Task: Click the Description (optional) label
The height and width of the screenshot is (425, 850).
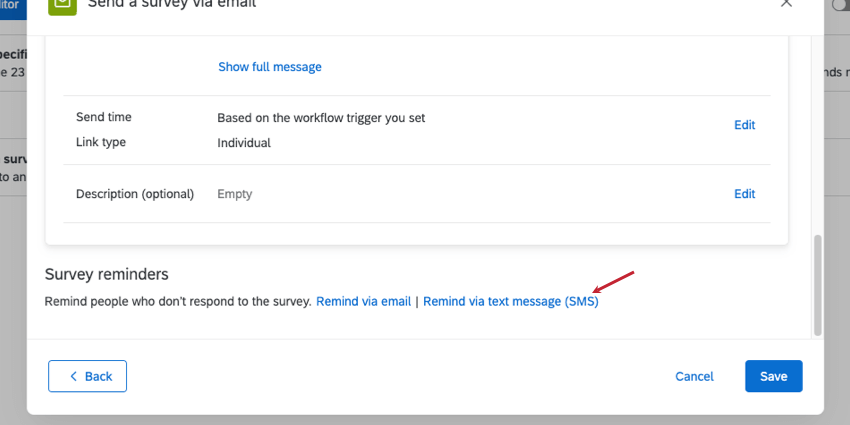Action: (135, 194)
